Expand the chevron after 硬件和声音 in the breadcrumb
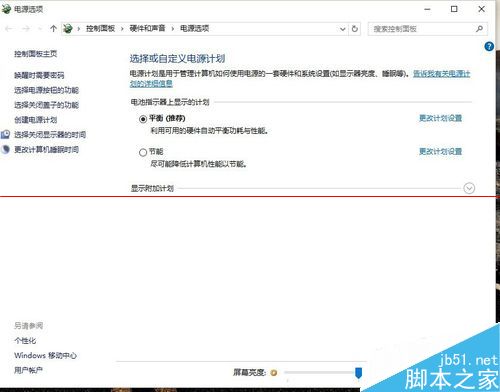Viewport: 500px width, 392px height. click(x=173, y=29)
